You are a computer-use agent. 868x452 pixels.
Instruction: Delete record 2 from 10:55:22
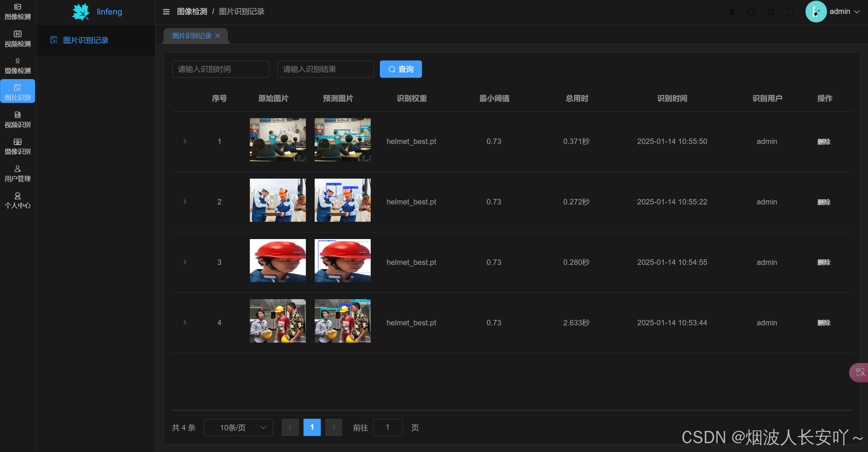coord(824,202)
